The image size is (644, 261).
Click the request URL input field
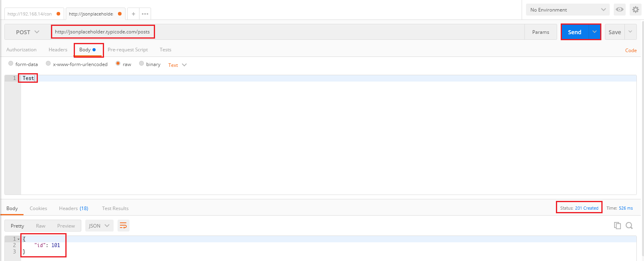click(288, 32)
